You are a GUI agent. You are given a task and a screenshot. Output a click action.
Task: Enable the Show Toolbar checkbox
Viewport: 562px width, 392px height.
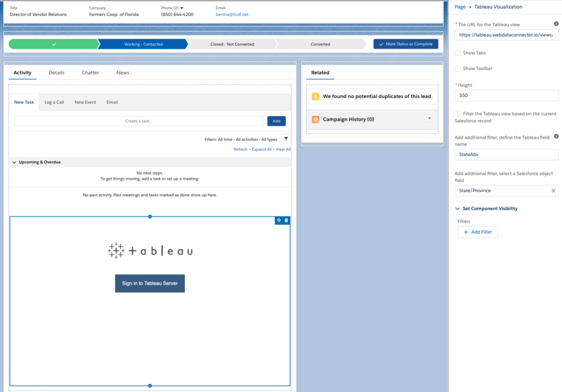(458, 69)
